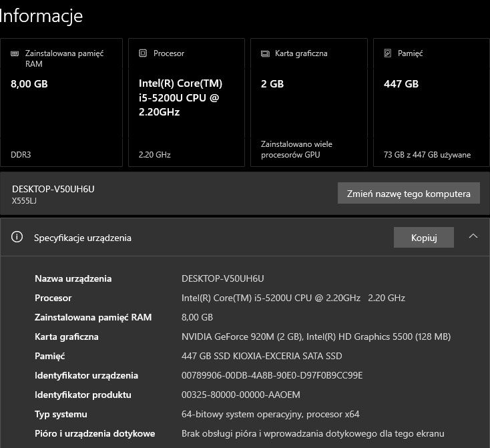Select Zainstalowana pamięć RAM label in specification list
The width and height of the screenshot is (490, 448).
pos(93,317)
